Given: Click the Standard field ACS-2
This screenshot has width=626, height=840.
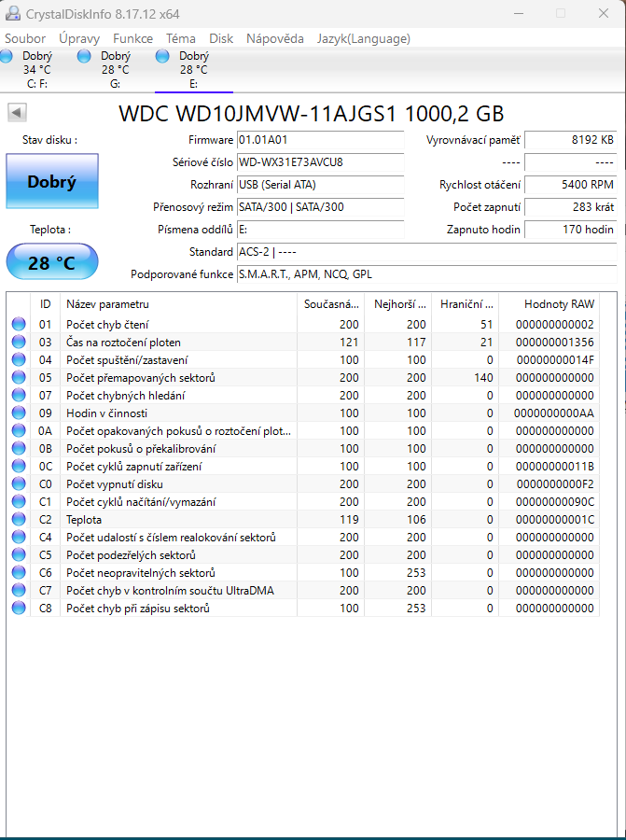Looking at the screenshot, I should tap(426, 252).
